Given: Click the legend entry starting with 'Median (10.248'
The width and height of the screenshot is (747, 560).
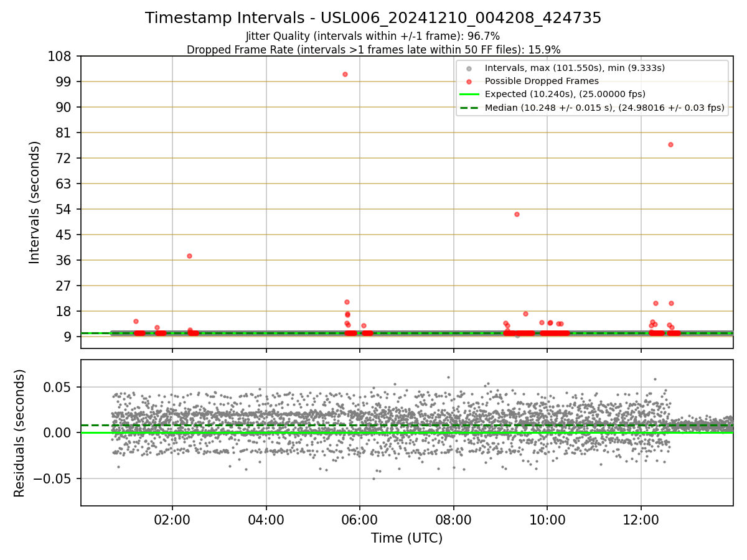Looking at the screenshot, I should (x=604, y=108).
